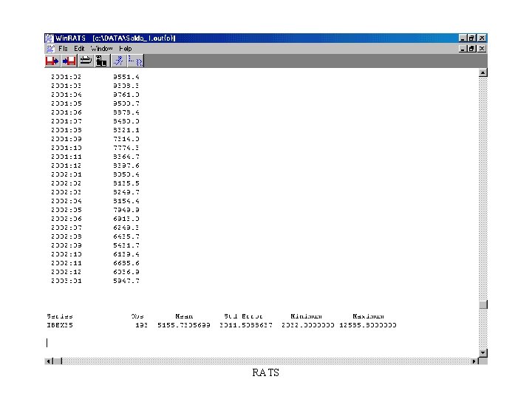
Task: Click the Maximum column header
Action: pos(368,316)
